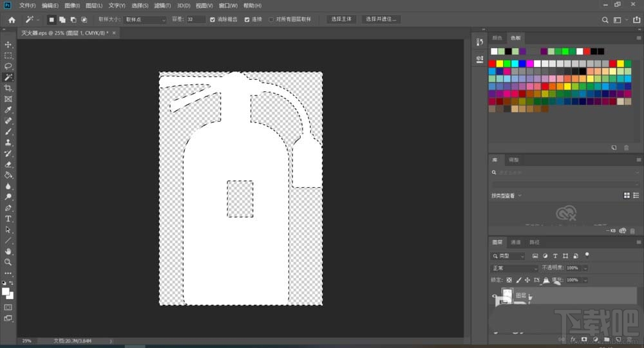Open the 图像(I) menu
Image resolution: width=644 pixels, height=348 pixels.
[72, 6]
